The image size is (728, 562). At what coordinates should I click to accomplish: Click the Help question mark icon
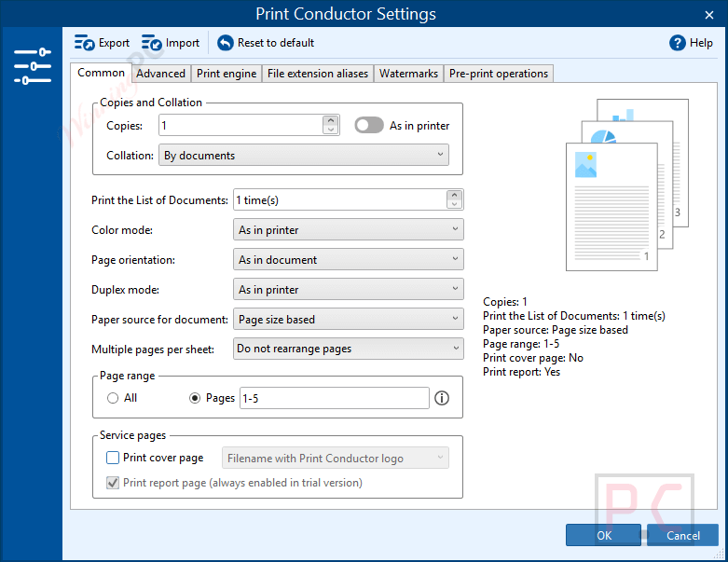[x=677, y=43]
